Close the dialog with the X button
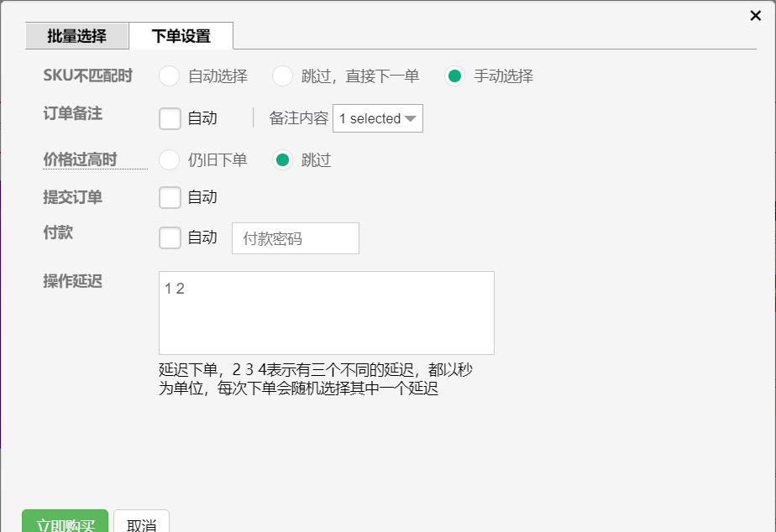Viewport: 776px width, 532px height. 753,15
